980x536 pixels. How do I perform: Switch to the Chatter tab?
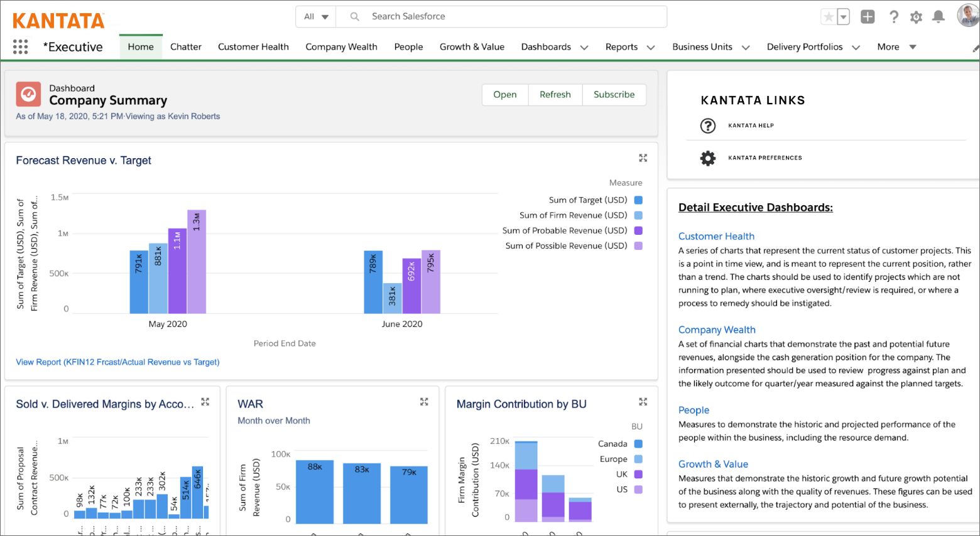coord(186,47)
